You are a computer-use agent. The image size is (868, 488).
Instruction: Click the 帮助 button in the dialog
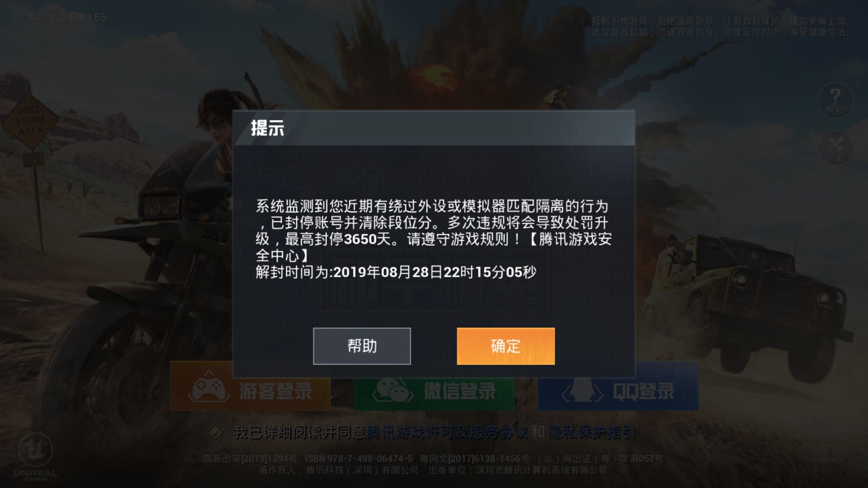click(x=362, y=346)
